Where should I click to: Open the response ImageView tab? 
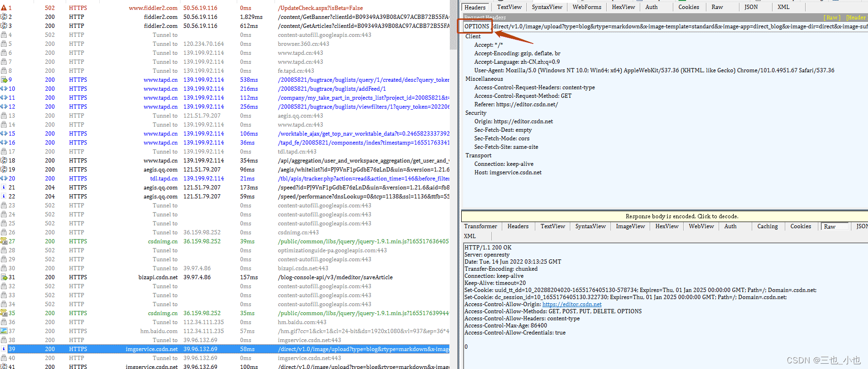(630, 226)
